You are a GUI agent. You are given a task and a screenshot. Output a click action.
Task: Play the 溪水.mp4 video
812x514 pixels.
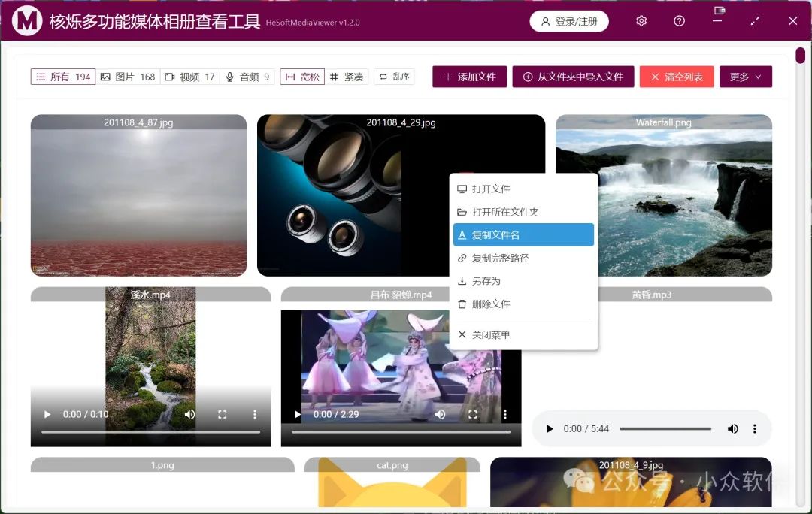[47, 414]
